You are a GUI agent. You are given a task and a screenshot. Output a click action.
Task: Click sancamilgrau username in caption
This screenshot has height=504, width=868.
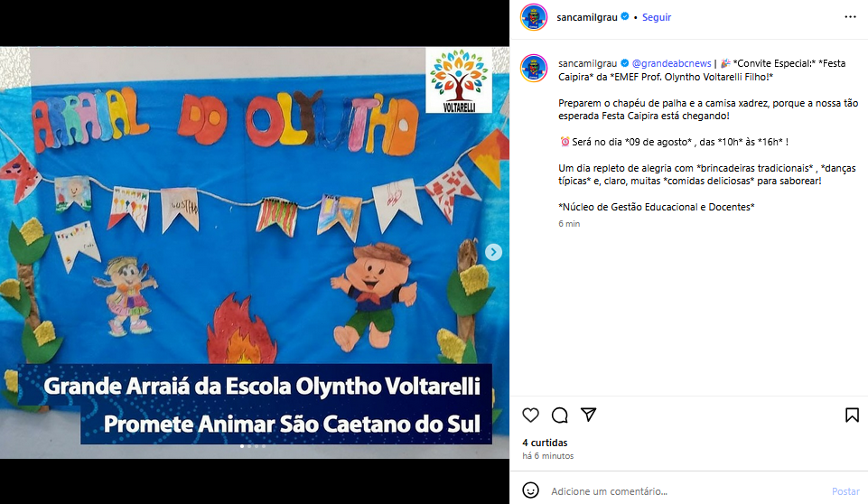click(x=587, y=64)
